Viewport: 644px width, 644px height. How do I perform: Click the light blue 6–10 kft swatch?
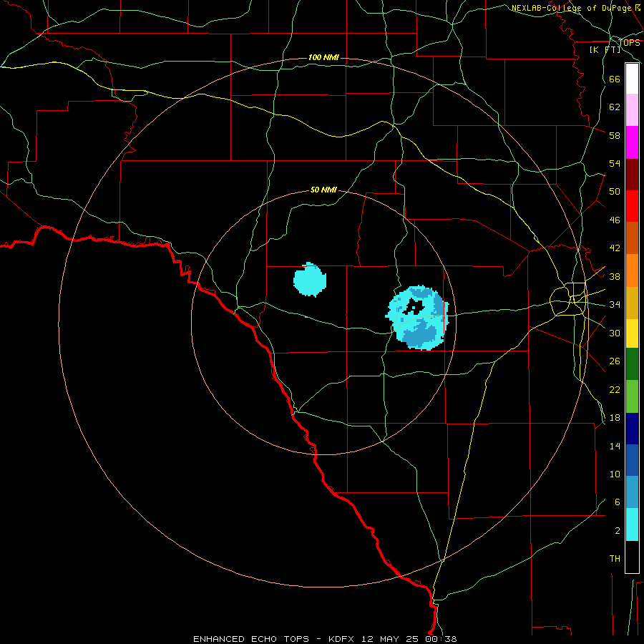[x=632, y=492]
